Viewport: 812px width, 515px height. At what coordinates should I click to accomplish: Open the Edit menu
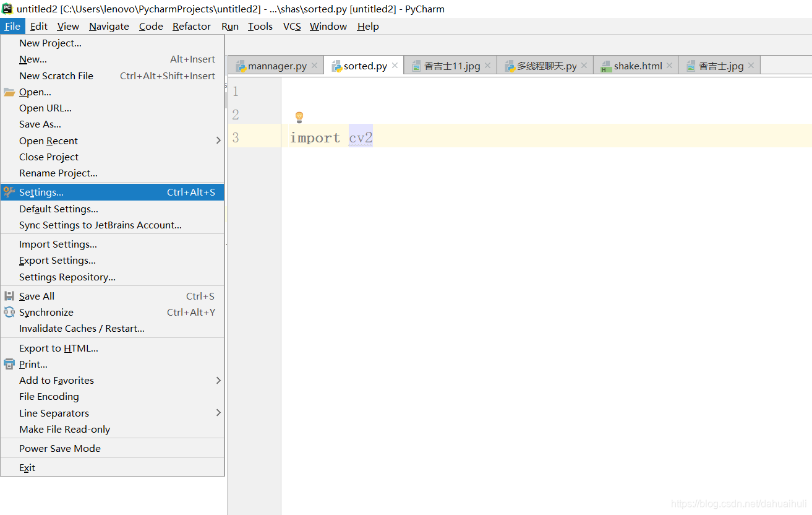pos(38,26)
